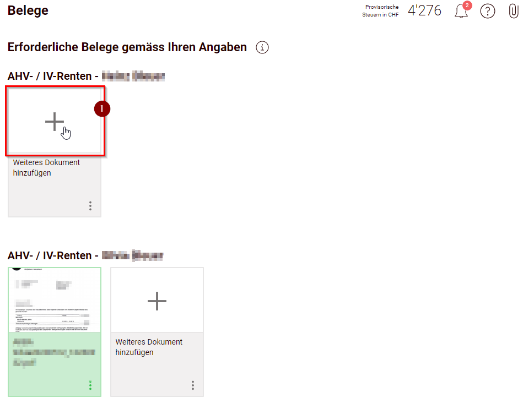Image resolution: width=523 pixels, height=420 pixels.
Task: Click the red notification count badge
Action: click(x=467, y=6)
